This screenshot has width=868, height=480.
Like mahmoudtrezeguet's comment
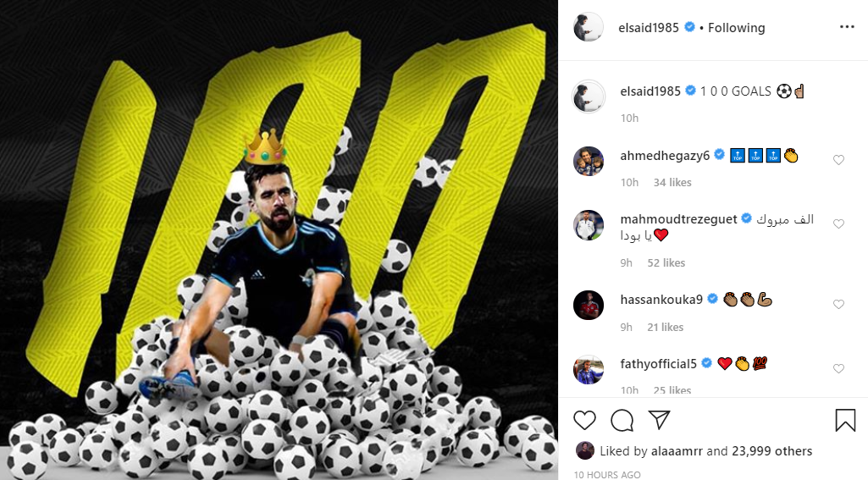(838, 223)
